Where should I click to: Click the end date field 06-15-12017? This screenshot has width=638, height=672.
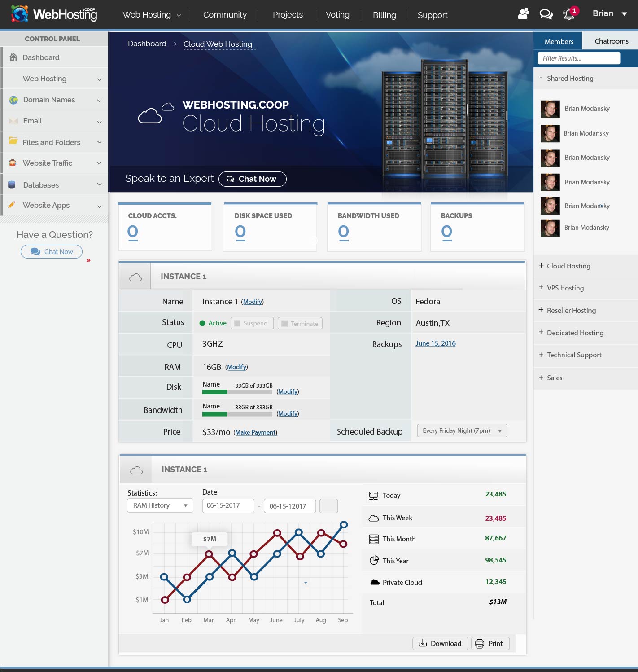[289, 506]
